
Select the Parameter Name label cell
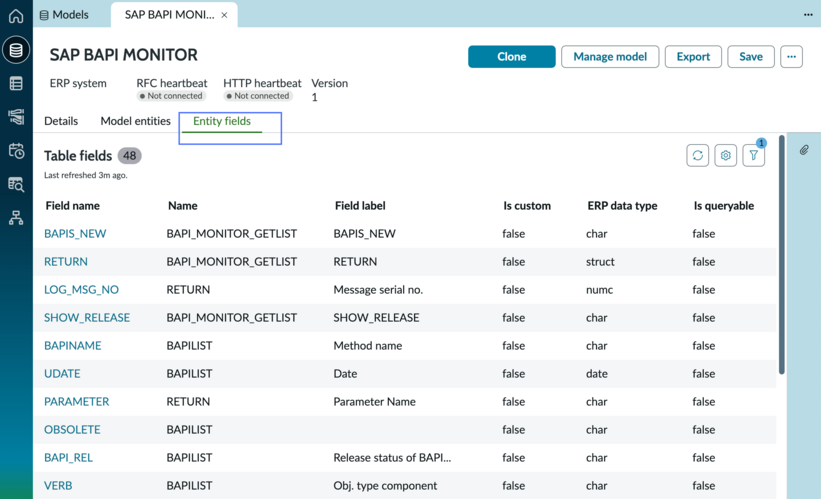[374, 402]
